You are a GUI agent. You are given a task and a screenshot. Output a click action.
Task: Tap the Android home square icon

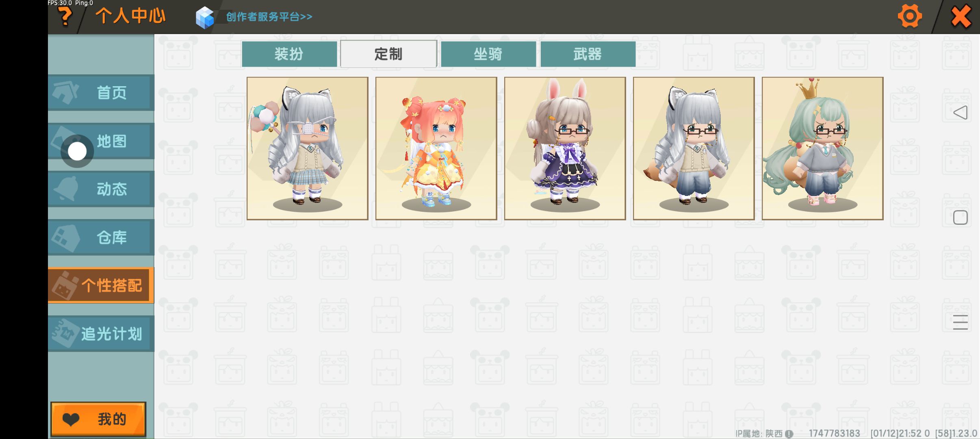click(x=960, y=217)
